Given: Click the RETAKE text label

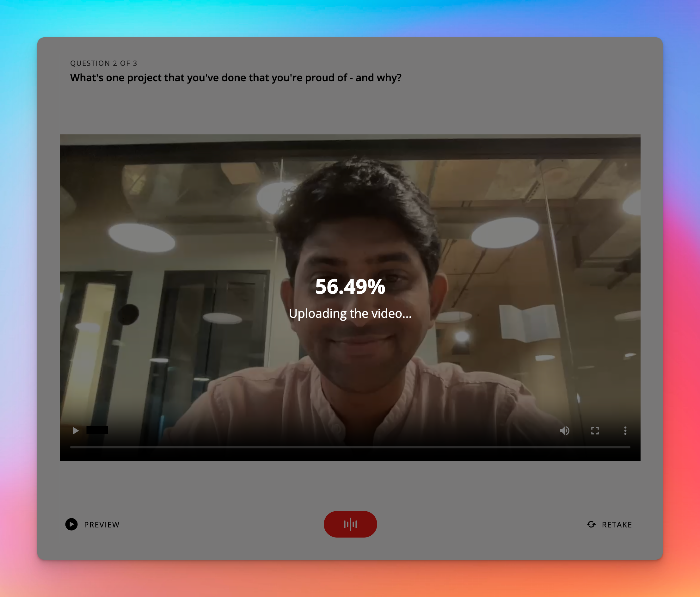Looking at the screenshot, I should point(617,525).
